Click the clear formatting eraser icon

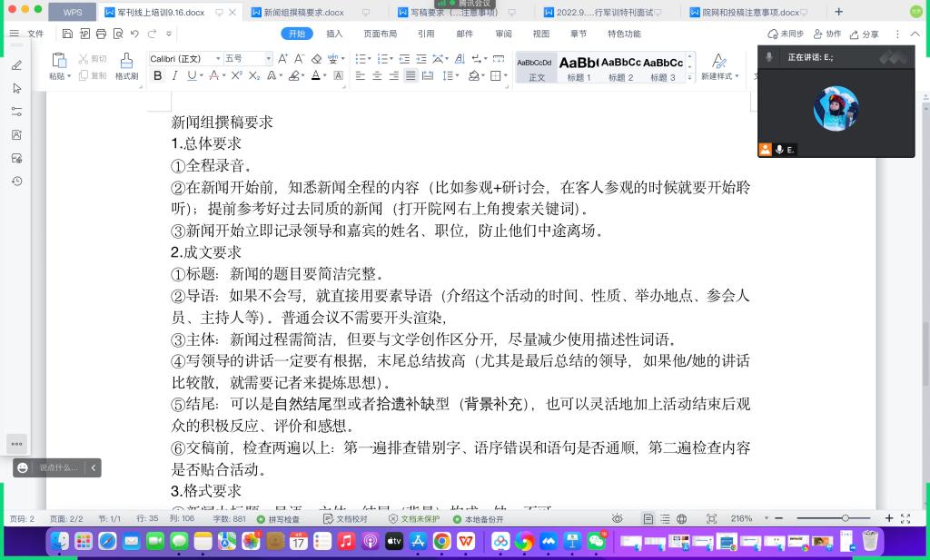tap(316, 59)
